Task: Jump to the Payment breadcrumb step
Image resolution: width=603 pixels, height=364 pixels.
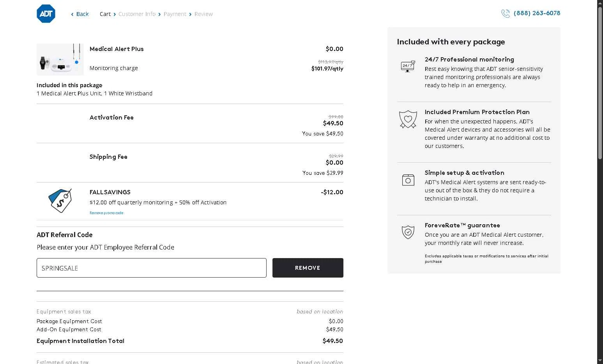Action: (175, 14)
